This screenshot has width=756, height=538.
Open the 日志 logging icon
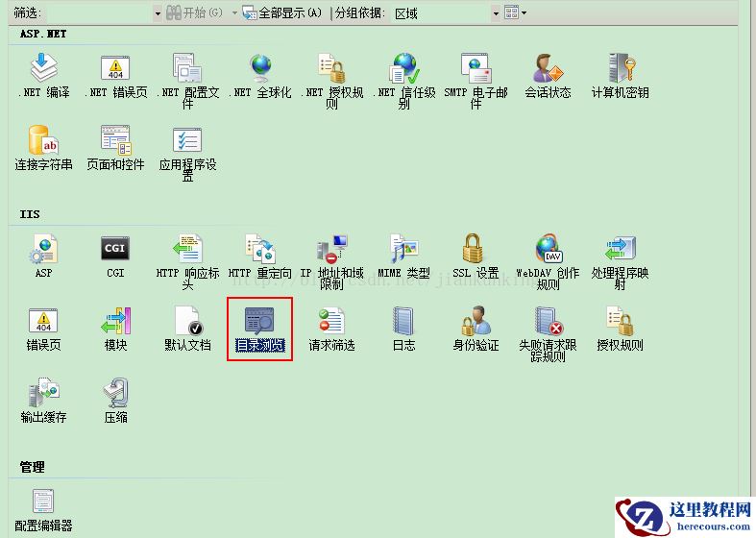403,321
